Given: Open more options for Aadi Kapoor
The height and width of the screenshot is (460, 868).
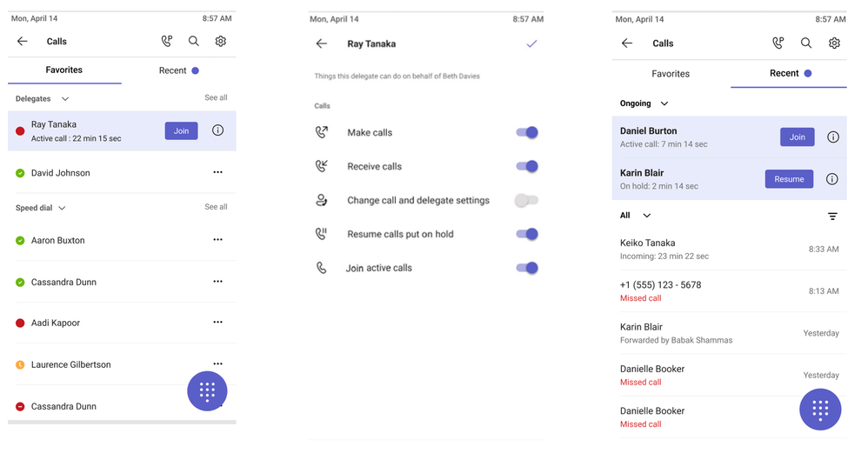Looking at the screenshot, I should (x=218, y=322).
